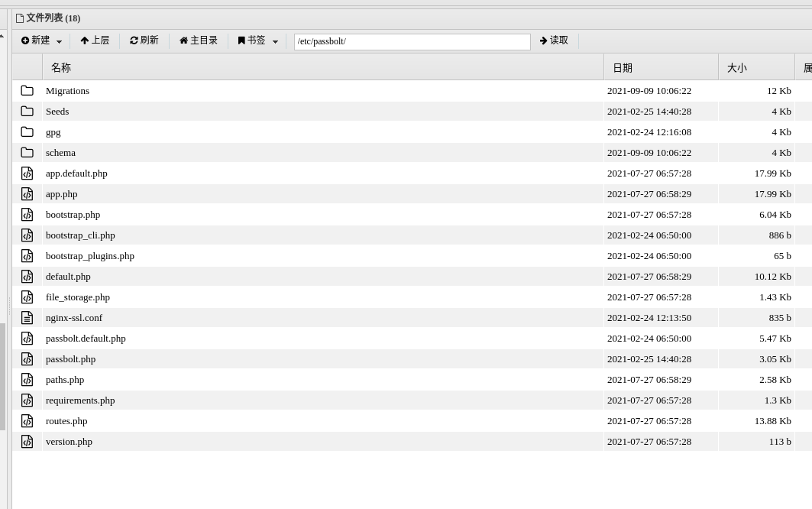812x509 pixels.
Task: Click the nginx-ssl.conf text file icon
Action: (x=27, y=318)
